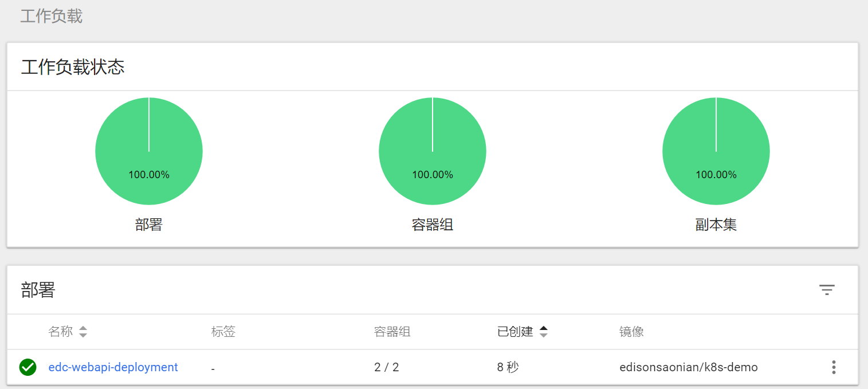
Task: Click the 镜像 column header
Action: (x=632, y=332)
